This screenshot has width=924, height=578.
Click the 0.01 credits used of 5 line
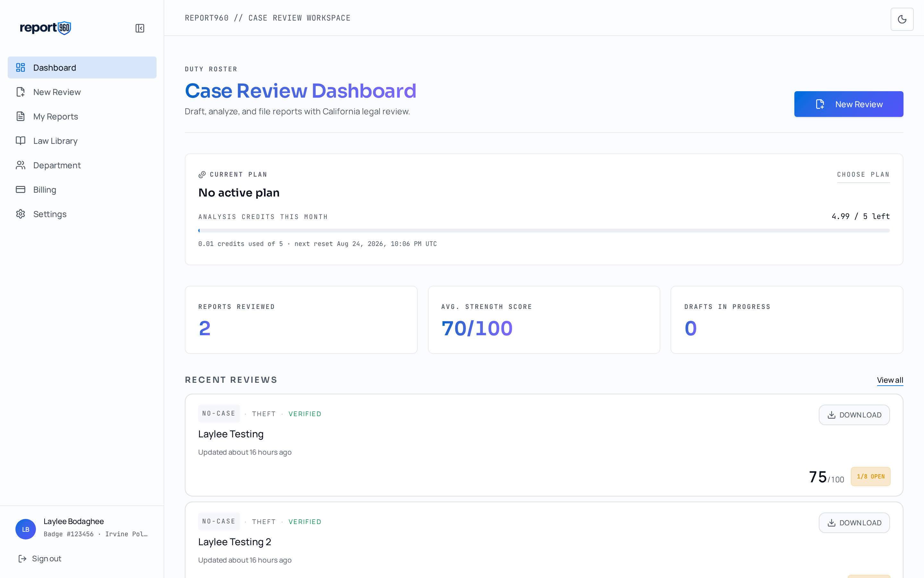pos(317,244)
